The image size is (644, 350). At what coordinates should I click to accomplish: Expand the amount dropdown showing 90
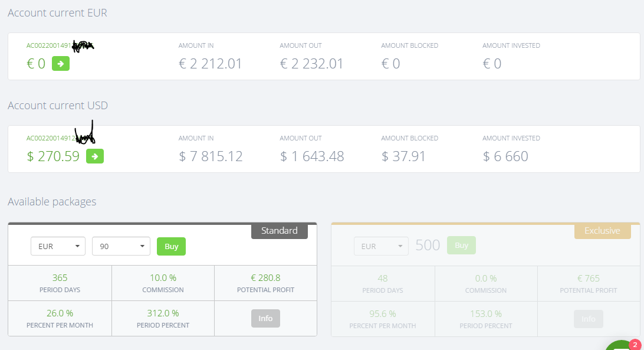point(121,246)
